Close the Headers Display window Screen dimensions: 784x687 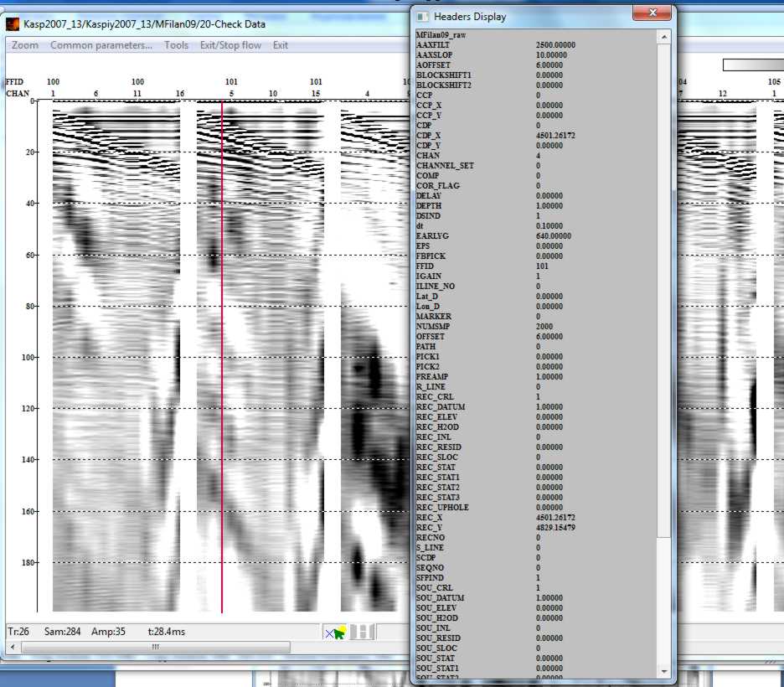(652, 13)
